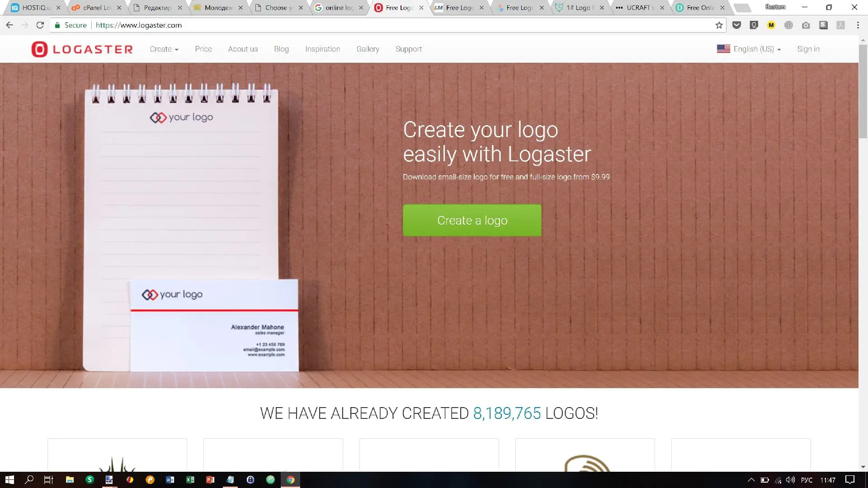This screenshot has width=868, height=488.
Task: Click the first logo card with spiky plant
Action: (117, 455)
